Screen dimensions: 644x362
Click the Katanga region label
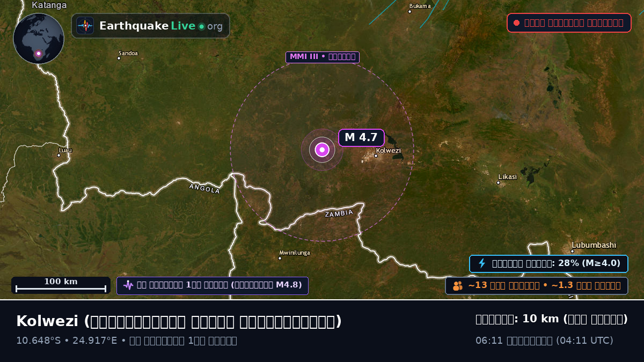[x=49, y=5]
